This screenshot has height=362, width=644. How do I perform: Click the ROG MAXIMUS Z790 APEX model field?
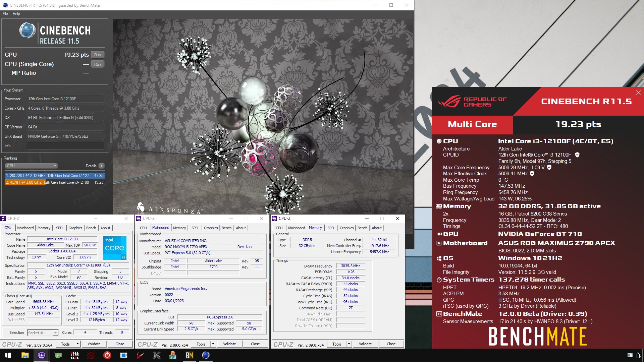[x=195, y=247]
